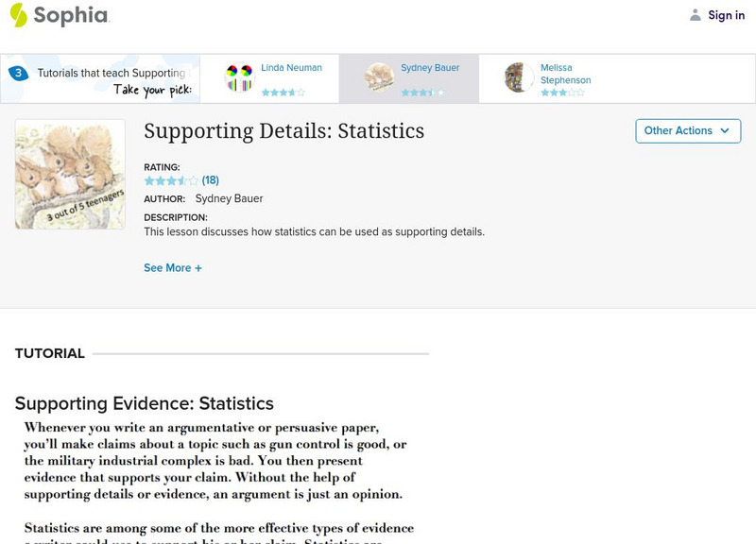
Task: Click Sydney Bauer's avatar icon
Action: point(379,77)
